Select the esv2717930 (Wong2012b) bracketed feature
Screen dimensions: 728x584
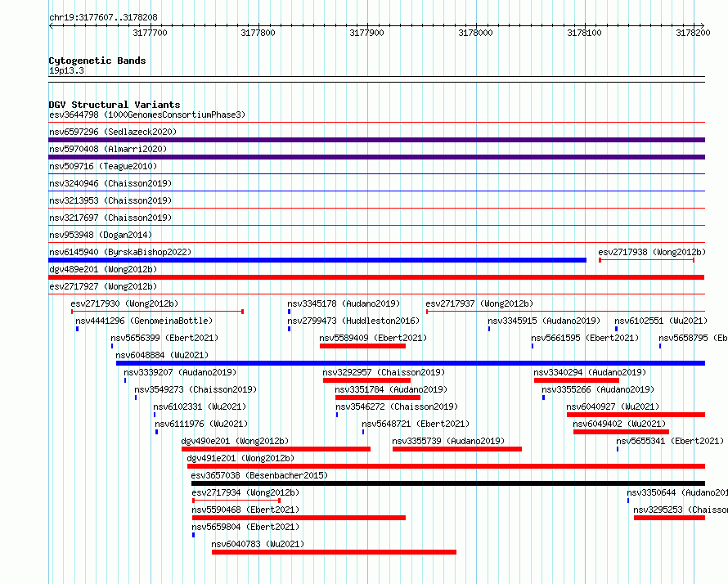(x=157, y=312)
